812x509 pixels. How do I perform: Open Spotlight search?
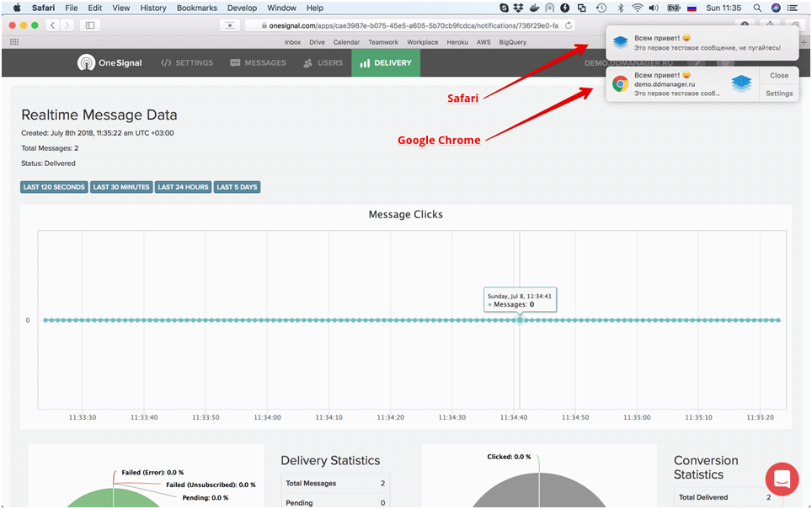tap(757, 8)
